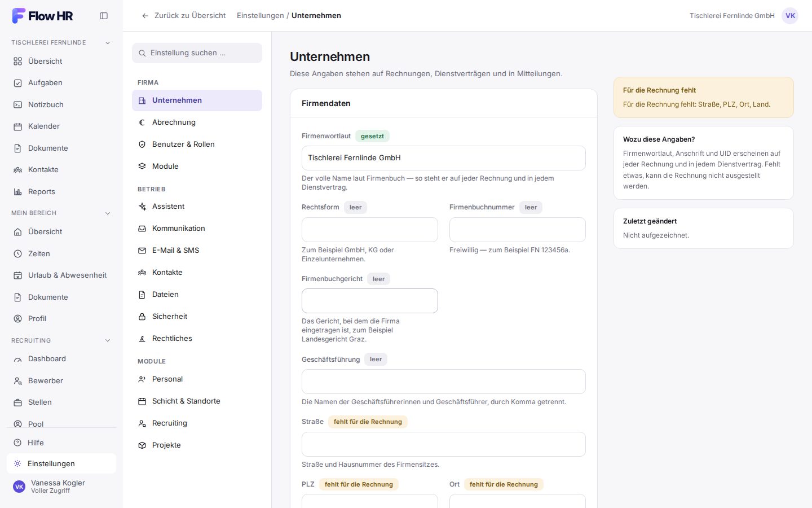Click the Notizbuch icon in sidebar
This screenshot has height=508, width=812.
coord(17,105)
